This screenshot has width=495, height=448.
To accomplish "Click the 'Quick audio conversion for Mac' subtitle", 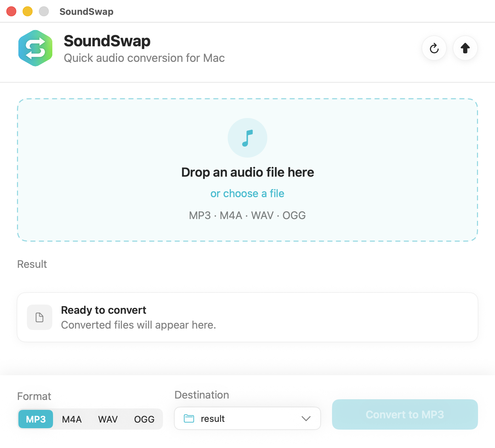I will pos(144,58).
